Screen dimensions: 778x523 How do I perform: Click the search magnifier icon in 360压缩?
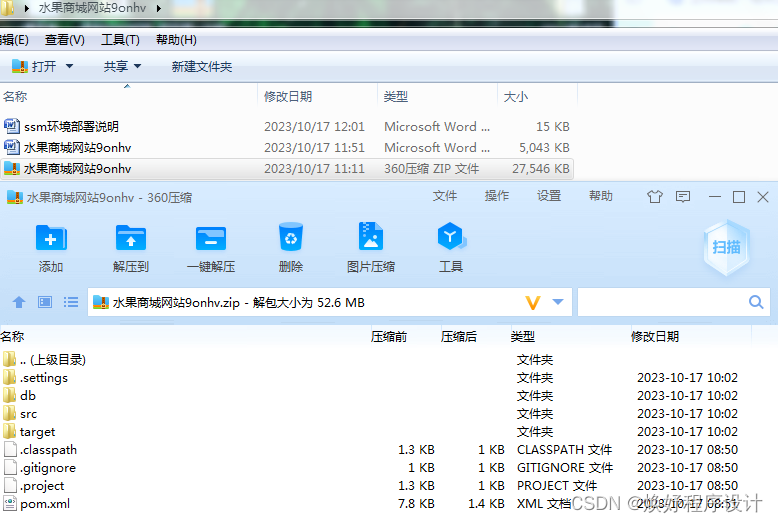point(756,302)
